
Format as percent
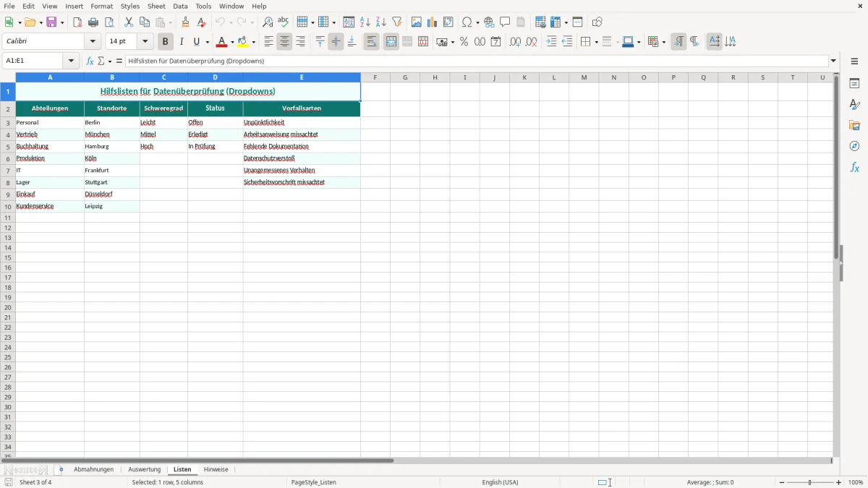464,42
